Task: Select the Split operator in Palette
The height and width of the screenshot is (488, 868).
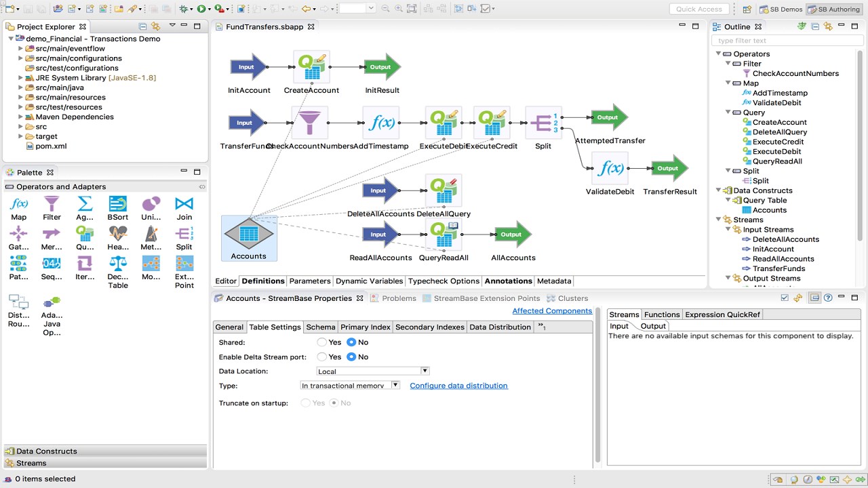Action: tap(184, 239)
